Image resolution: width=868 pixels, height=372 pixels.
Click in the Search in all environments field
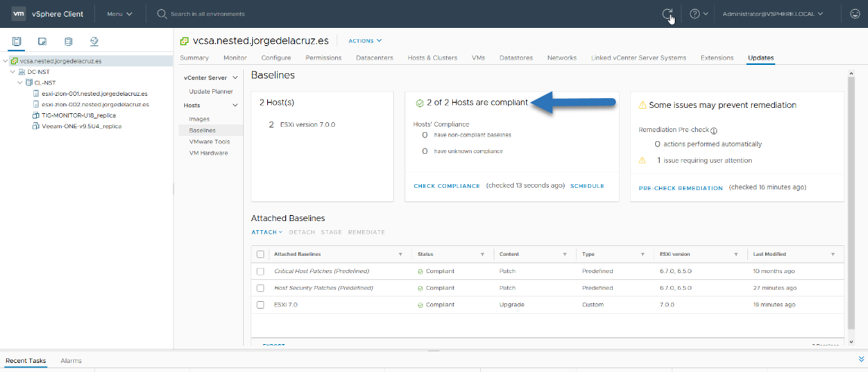pos(208,14)
